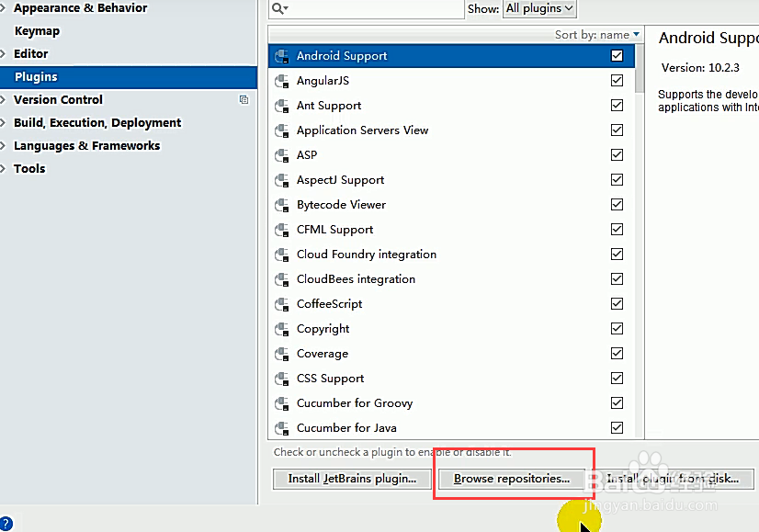
Task: Click the Version Control project-level copy icon
Action: pyautogui.click(x=244, y=100)
